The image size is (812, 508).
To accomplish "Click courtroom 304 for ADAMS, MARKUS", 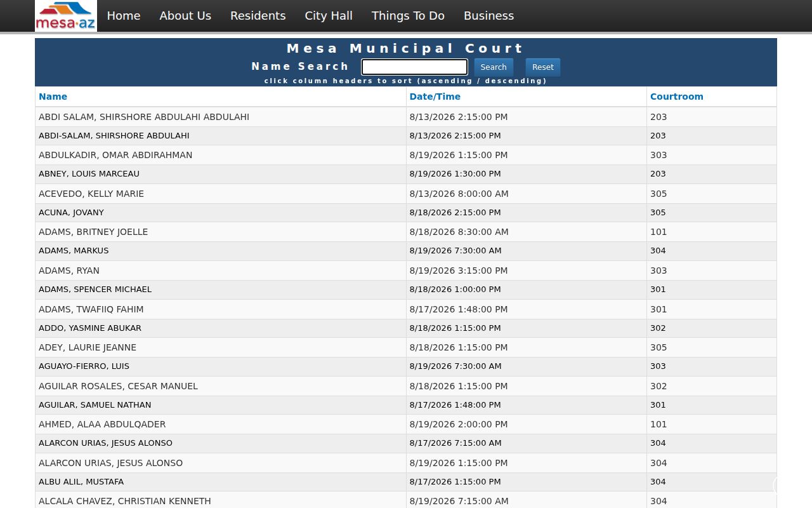I will point(658,251).
